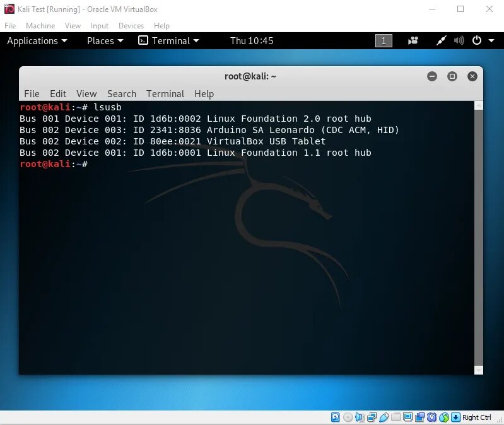Open VirtualBox Devices menu

point(131,26)
